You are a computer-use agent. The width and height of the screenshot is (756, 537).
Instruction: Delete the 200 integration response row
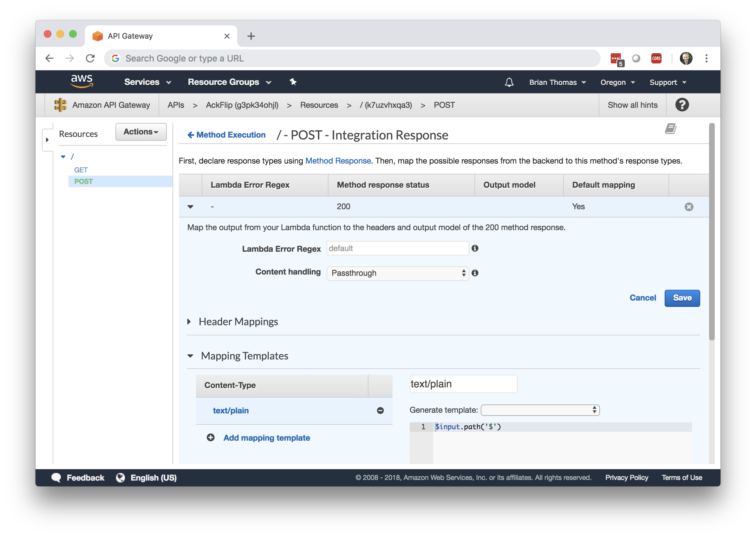pyautogui.click(x=689, y=207)
